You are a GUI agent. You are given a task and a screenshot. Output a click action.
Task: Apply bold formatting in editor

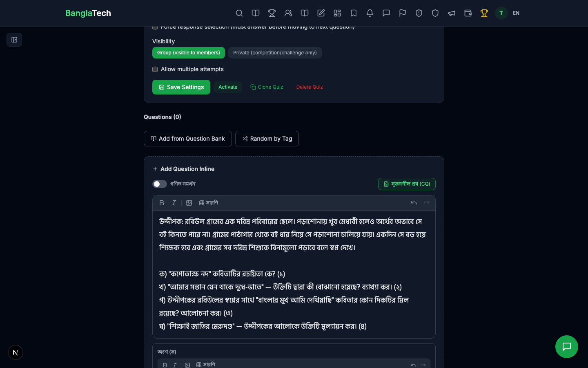pos(162,203)
